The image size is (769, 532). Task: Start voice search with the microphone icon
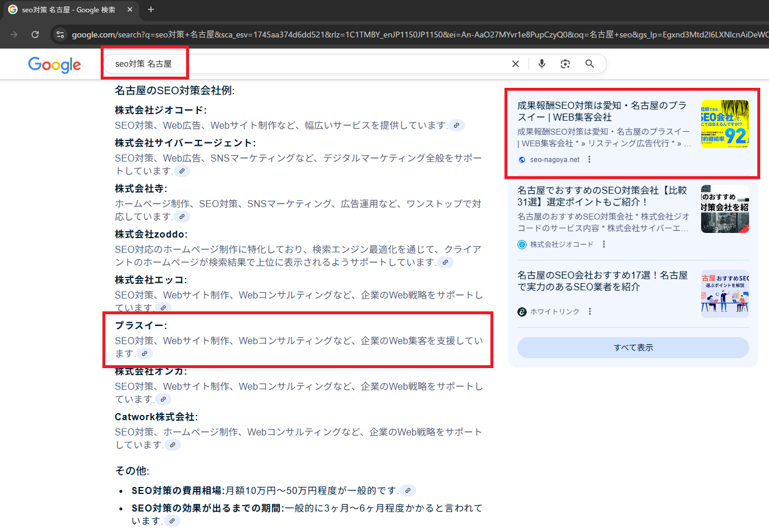[x=542, y=64]
